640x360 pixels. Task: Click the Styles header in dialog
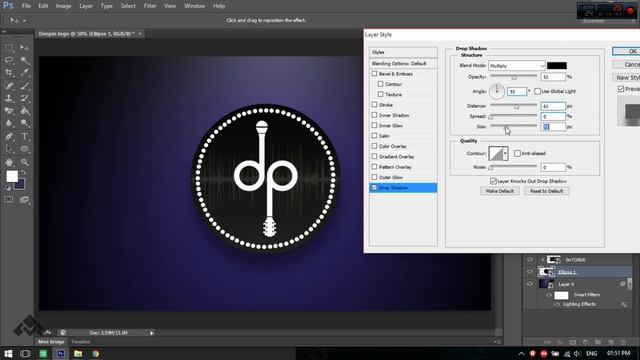[x=403, y=52]
